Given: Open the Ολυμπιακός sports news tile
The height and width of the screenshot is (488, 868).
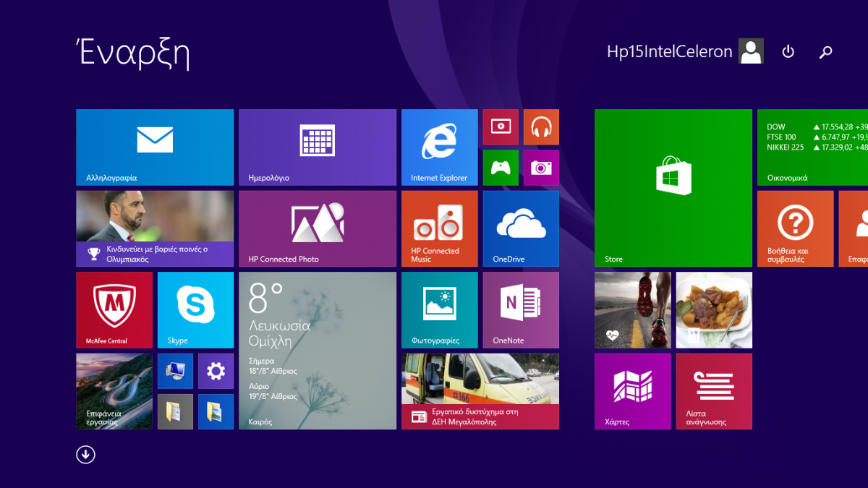Looking at the screenshot, I should tap(155, 228).
